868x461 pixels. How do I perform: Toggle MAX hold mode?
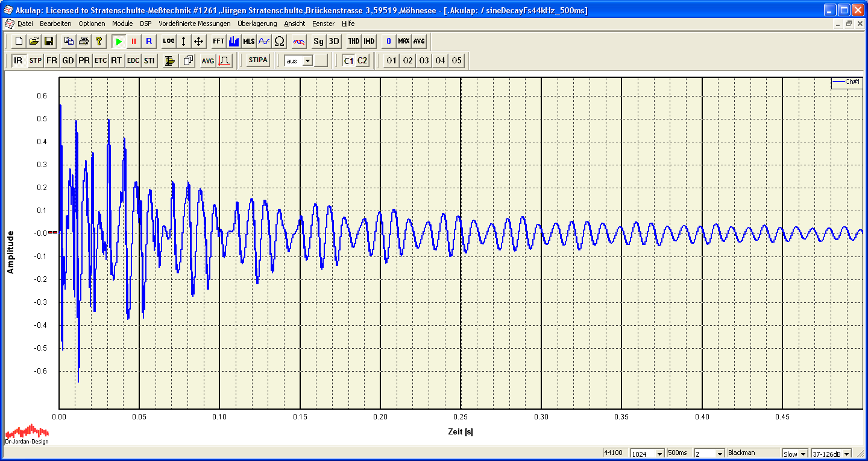[x=404, y=42]
